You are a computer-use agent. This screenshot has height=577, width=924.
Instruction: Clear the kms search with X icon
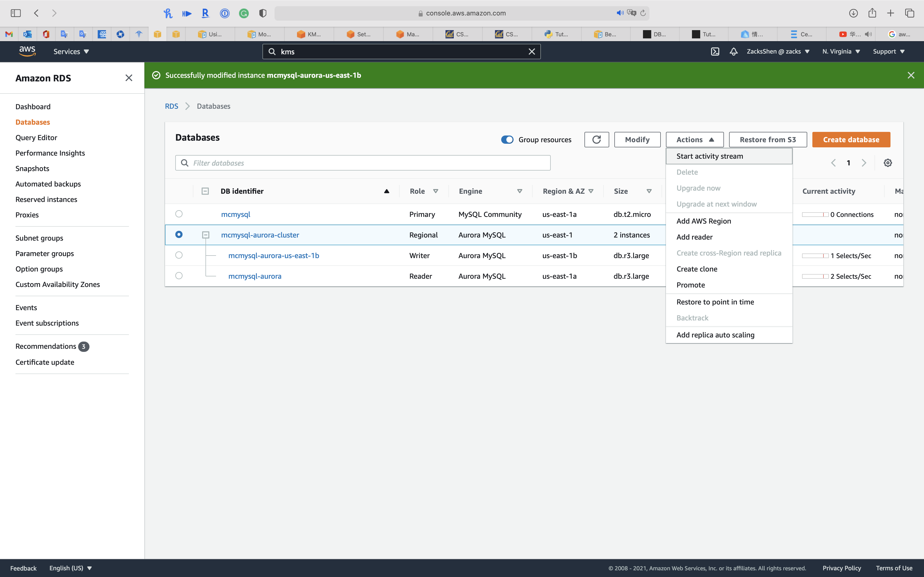pyautogui.click(x=532, y=52)
